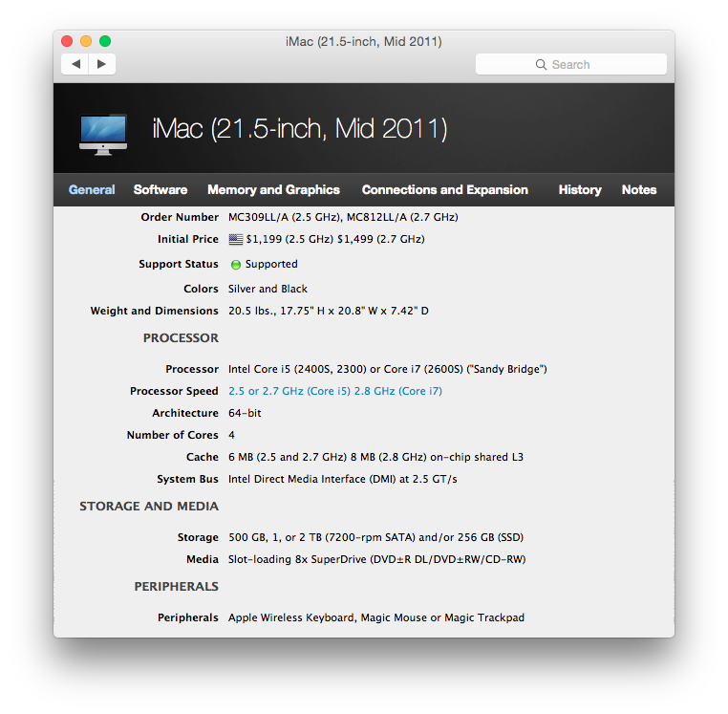Image resolution: width=728 pixels, height=714 pixels.
Task: Click the Silver and Black colors value
Action: 268,289
